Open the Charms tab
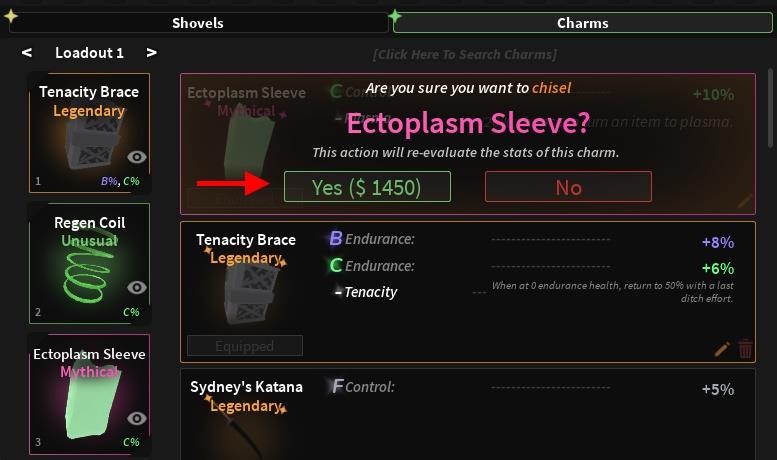Screen dimensions: 777x460 [x=582, y=22]
